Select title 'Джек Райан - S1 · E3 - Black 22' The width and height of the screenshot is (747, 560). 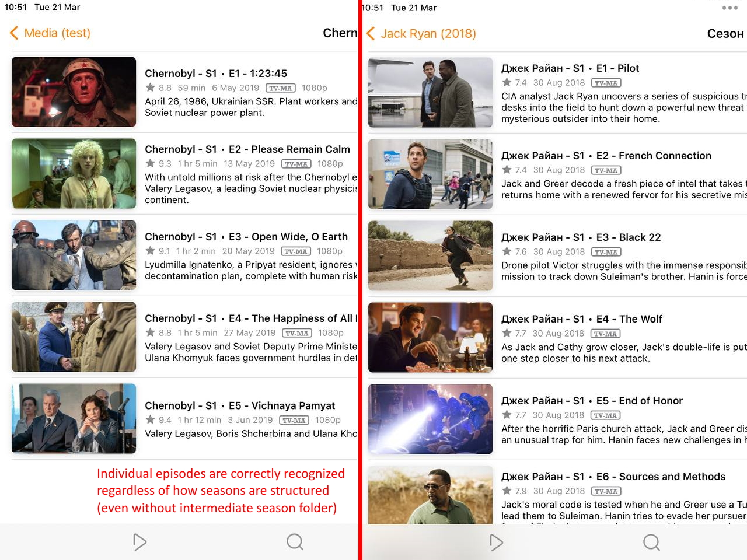pos(581,237)
